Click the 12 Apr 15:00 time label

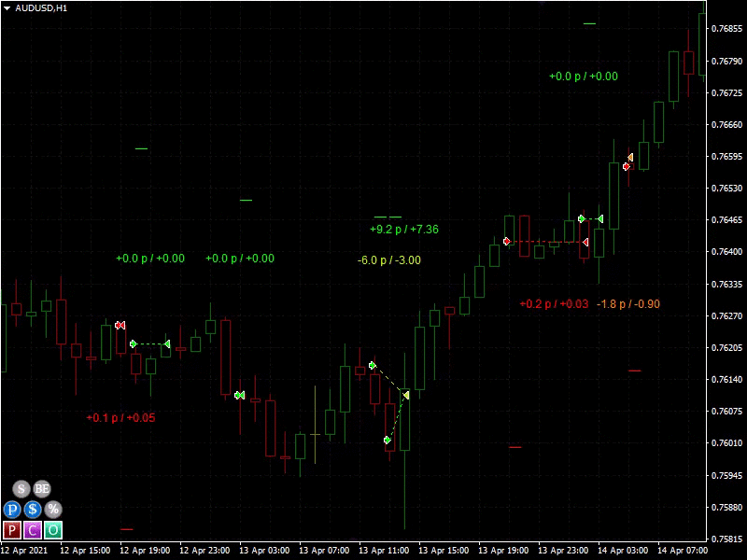tap(85, 551)
